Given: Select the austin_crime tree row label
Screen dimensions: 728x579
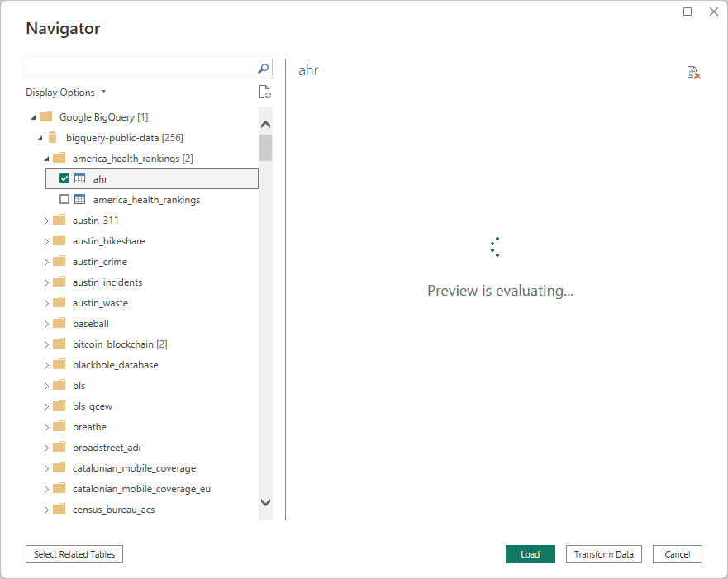Looking at the screenshot, I should click(100, 262).
